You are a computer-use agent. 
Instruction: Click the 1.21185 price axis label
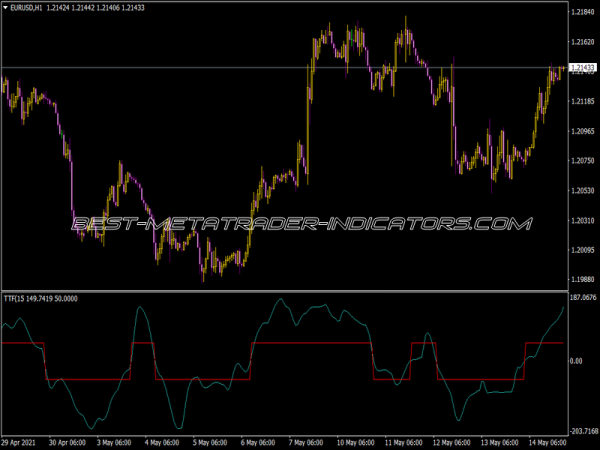(x=581, y=101)
